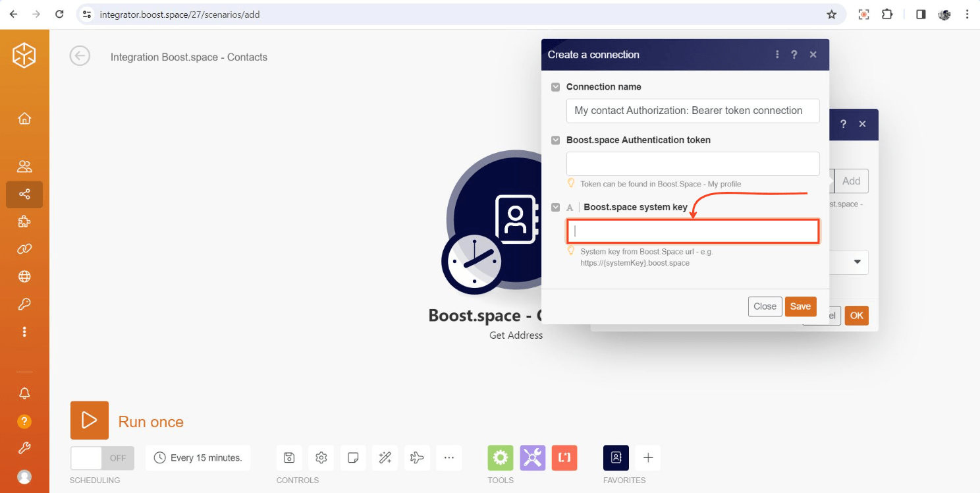Collapse the Boost.space system key section chevron
Screen dimensions: 980x493
555,207
